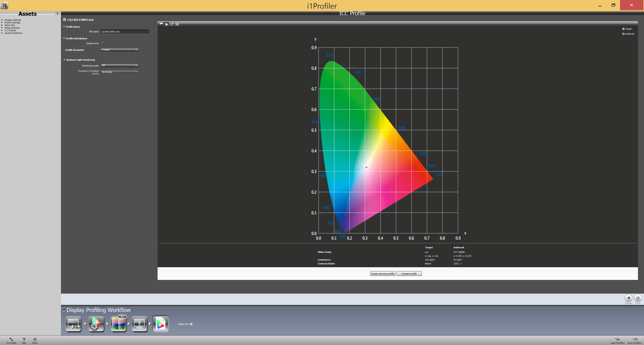The height and width of the screenshot is (345, 644).
Task: Refresh the Assets panel
Action: click(57, 14)
